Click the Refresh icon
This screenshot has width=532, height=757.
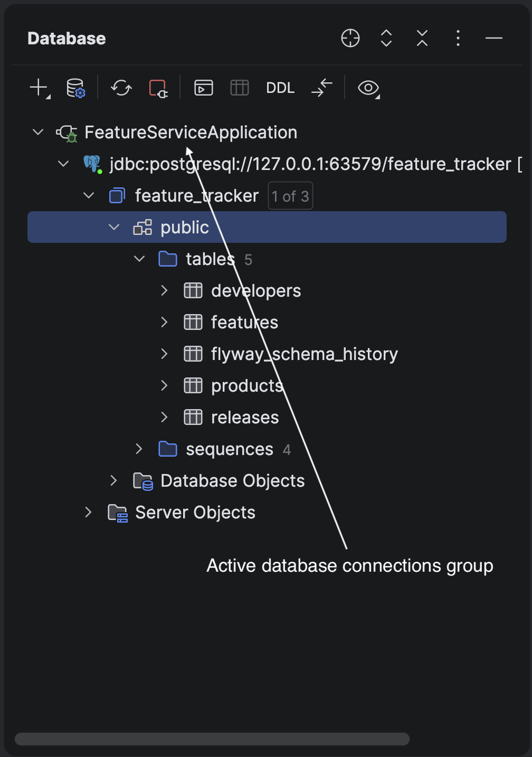121,88
